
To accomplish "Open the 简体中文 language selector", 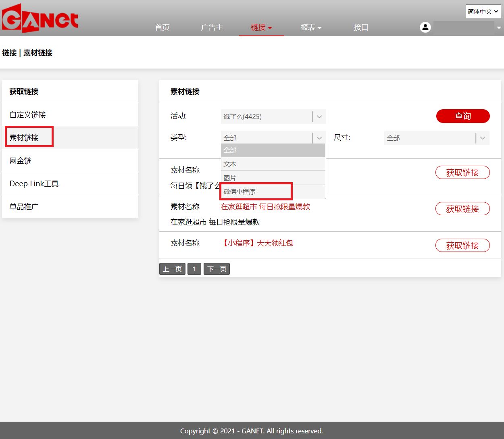I will tap(483, 11).
